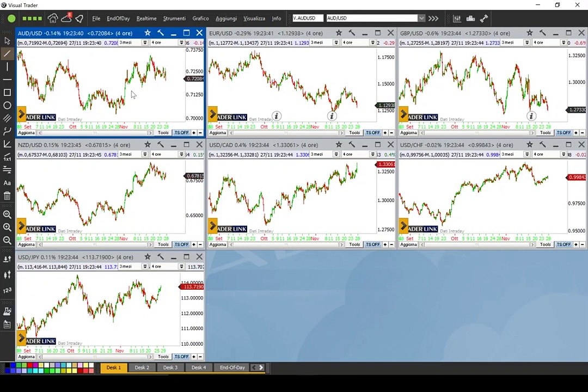588x392 pixels.
Task: Switch to the Desk 2 tab
Action: coord(142,367)
